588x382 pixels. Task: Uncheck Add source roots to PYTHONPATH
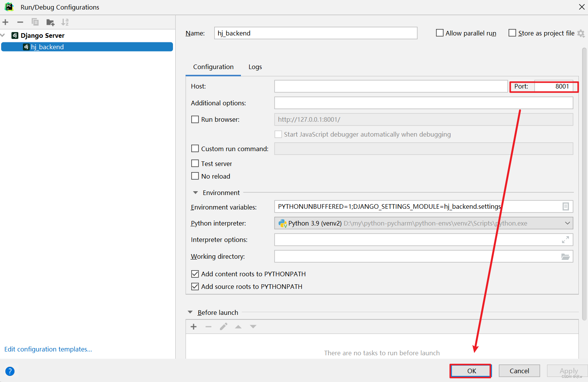pos(195,287)
